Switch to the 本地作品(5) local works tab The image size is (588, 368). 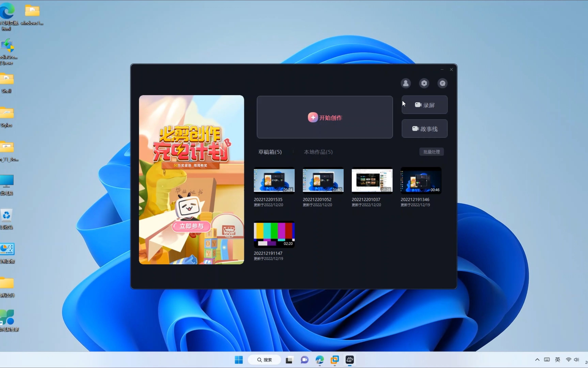[x=318, y=152]
